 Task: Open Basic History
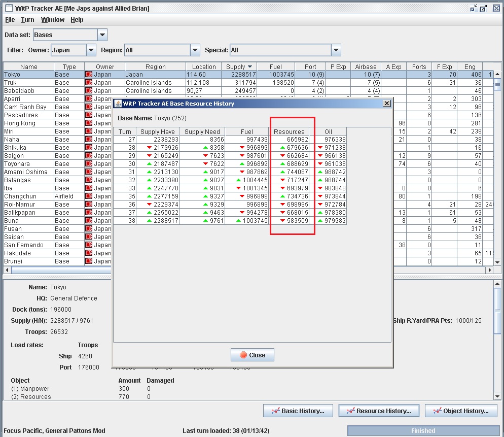[298, 411]
